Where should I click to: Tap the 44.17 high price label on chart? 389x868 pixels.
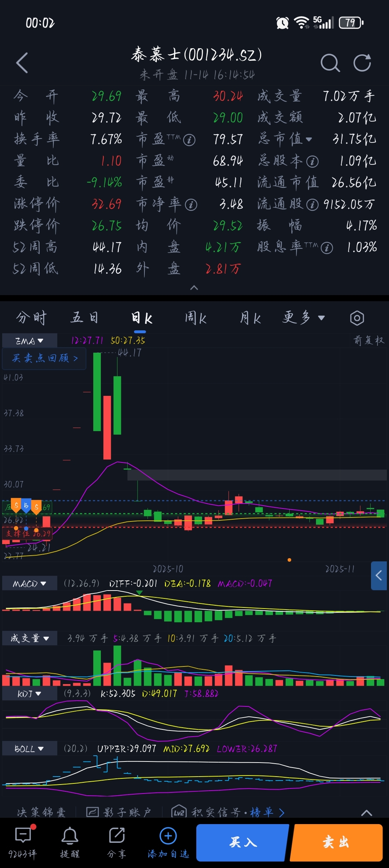(x=130, y=353)
